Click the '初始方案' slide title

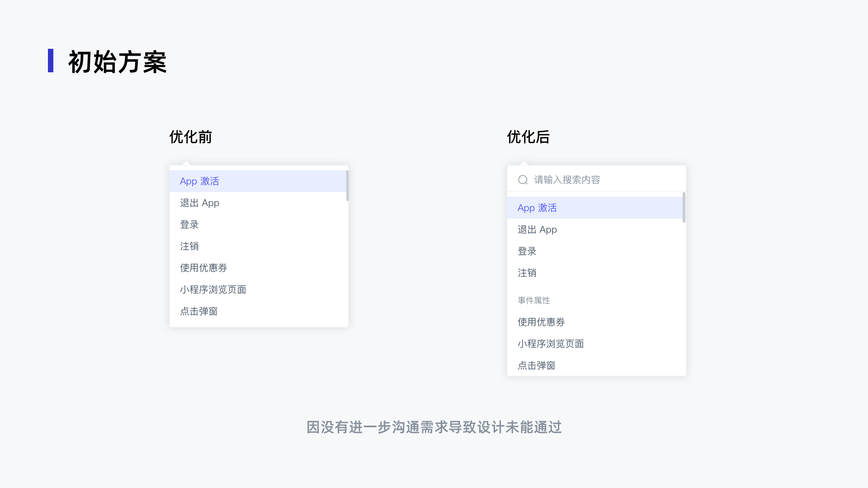pyautogui.click(x=118, y=62)
